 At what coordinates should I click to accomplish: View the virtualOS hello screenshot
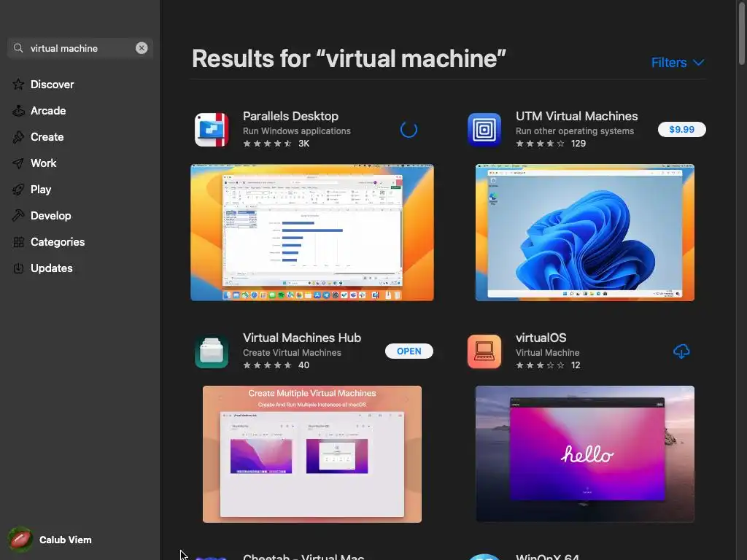click(x=584, y=454)
